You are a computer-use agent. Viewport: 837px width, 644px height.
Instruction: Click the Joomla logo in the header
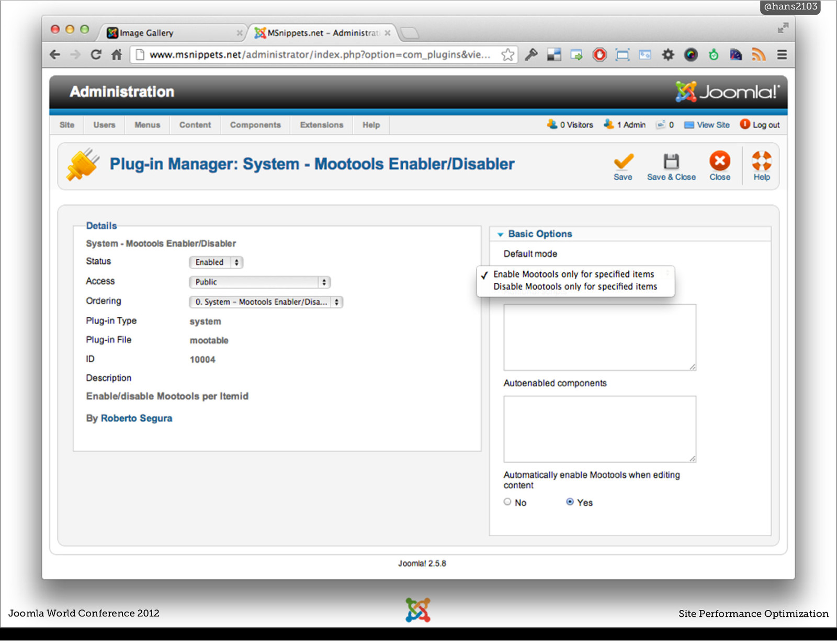click(x=727, y=91)
